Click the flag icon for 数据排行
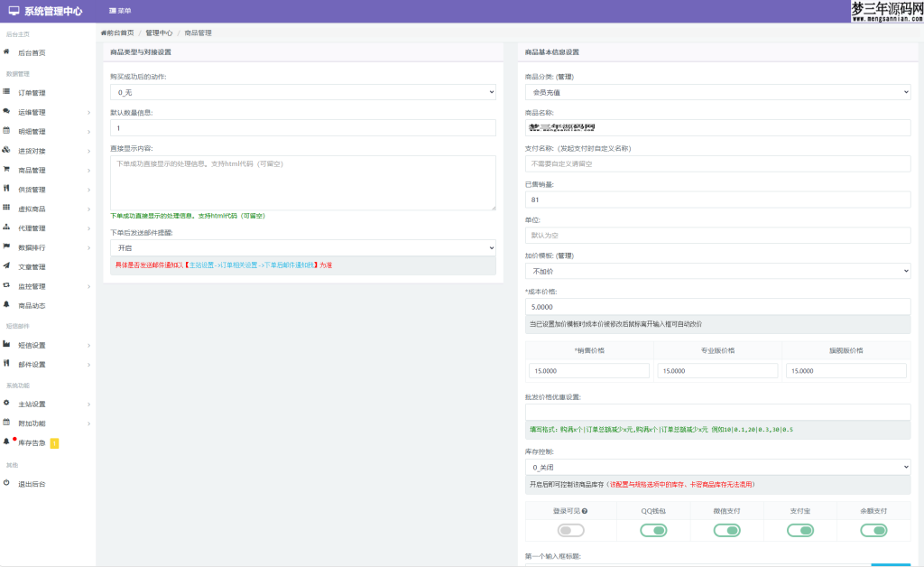The image size is (924, 567). point(6,246)
